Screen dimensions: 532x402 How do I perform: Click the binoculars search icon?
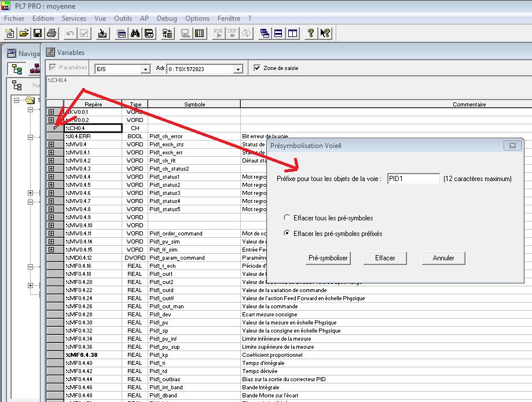(136, 33)
